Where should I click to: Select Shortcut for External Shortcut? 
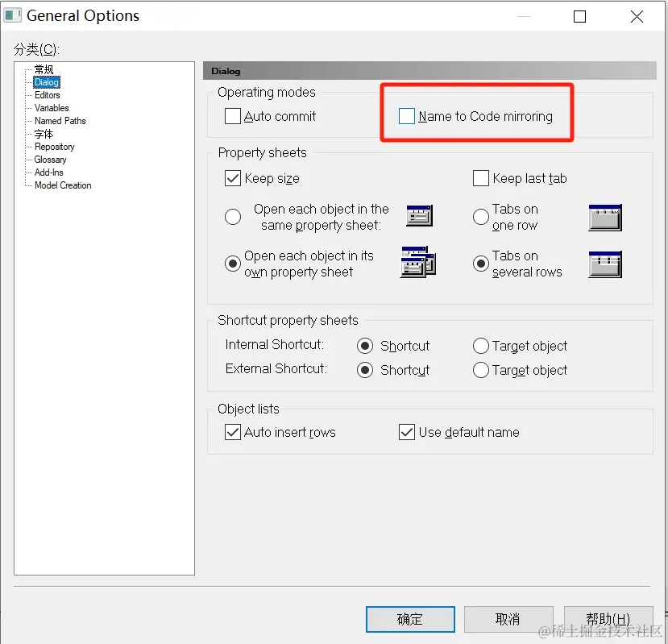pyautogui.click(x=365, y=370)
